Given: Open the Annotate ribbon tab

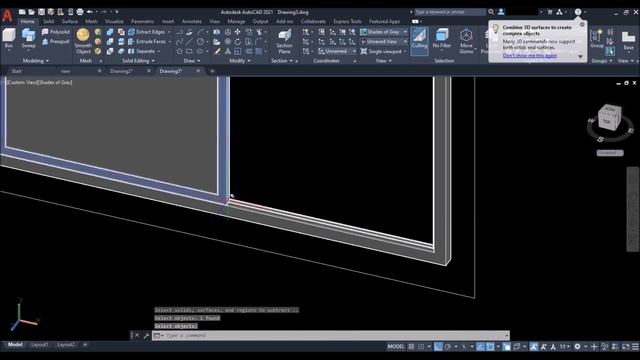Looking at the screenshot, I should [191, 21].
